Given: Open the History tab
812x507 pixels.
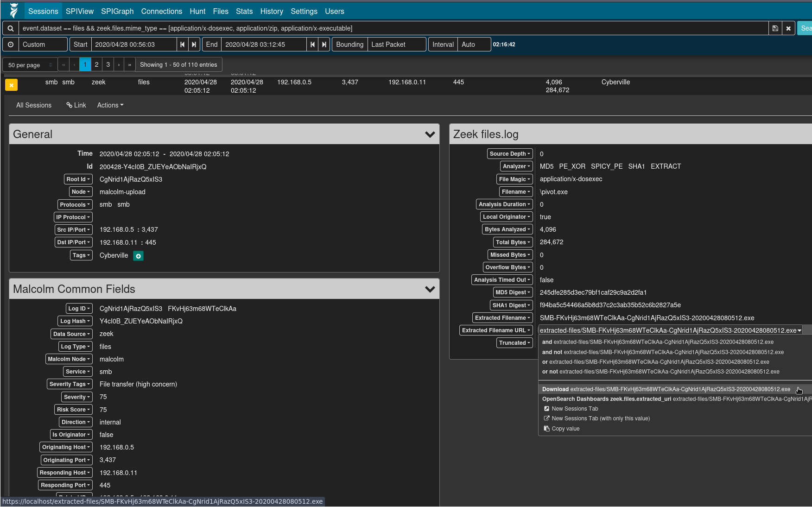Looking at the screenshot, I should (x=272, y=11).
